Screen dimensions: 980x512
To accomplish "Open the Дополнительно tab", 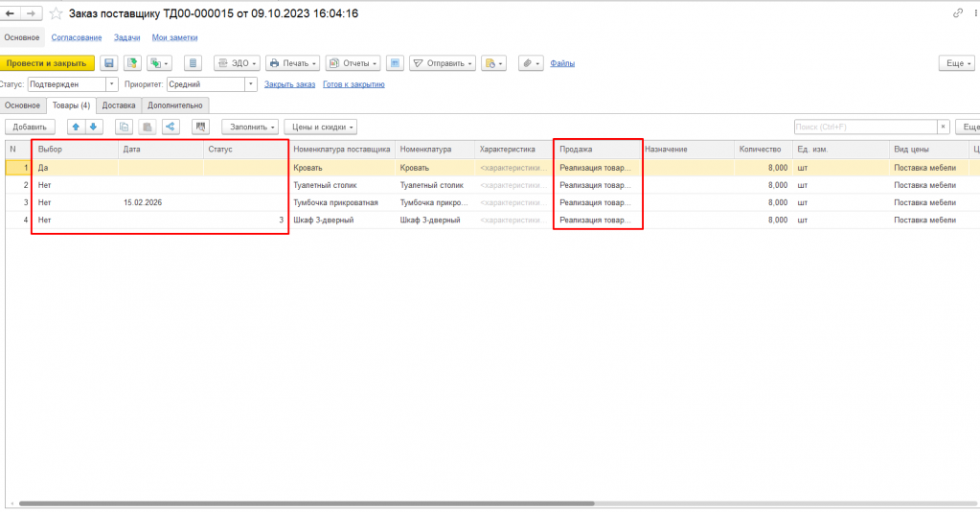I will tap(175, 105).
